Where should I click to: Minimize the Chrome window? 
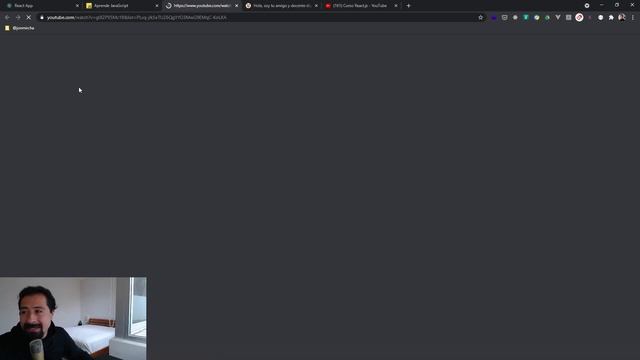[602, 5]
